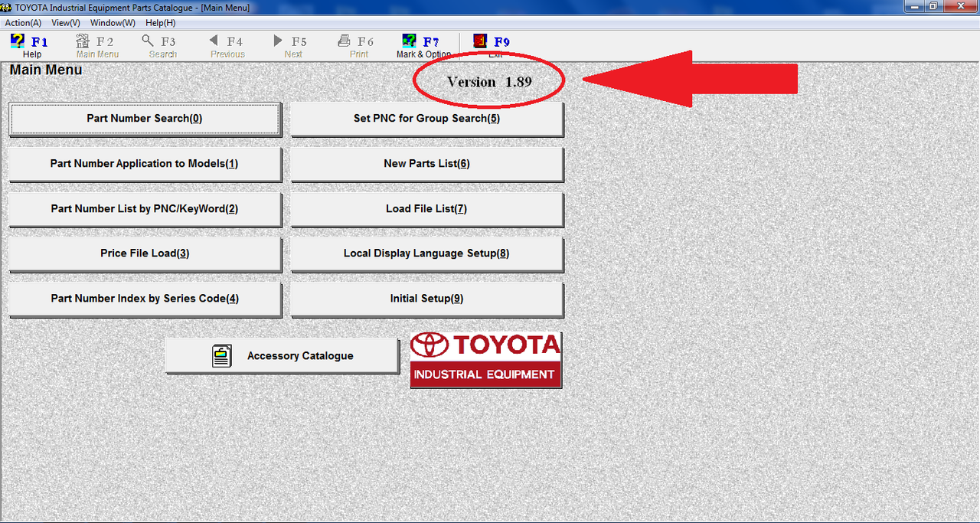Close the Parts Catalogue window
The height and width of the screenshot is (523, 980).
click(959, 6)
